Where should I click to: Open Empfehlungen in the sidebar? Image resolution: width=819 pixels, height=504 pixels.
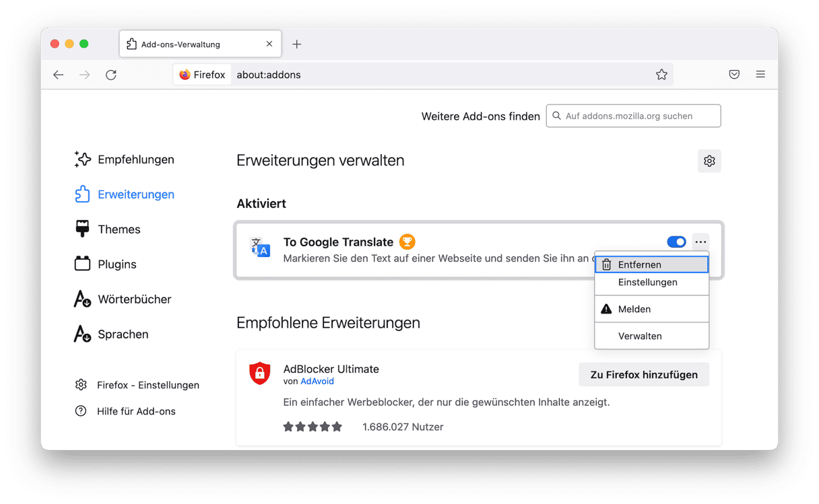click(x=124, y=159)
